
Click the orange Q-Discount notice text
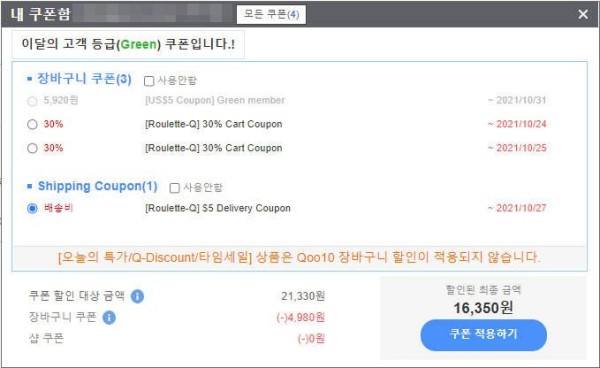pos(299,257)
